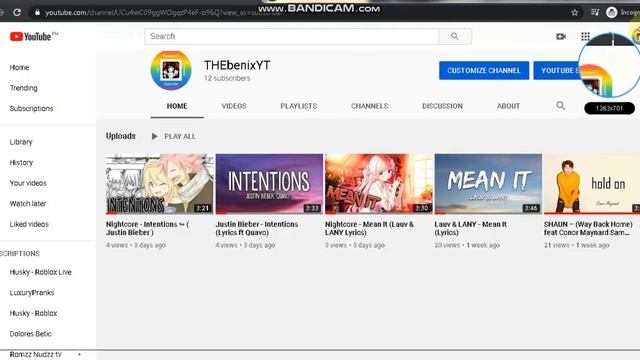Open the CHANNELS tab

pyautogui.click(x=369, y=106)
